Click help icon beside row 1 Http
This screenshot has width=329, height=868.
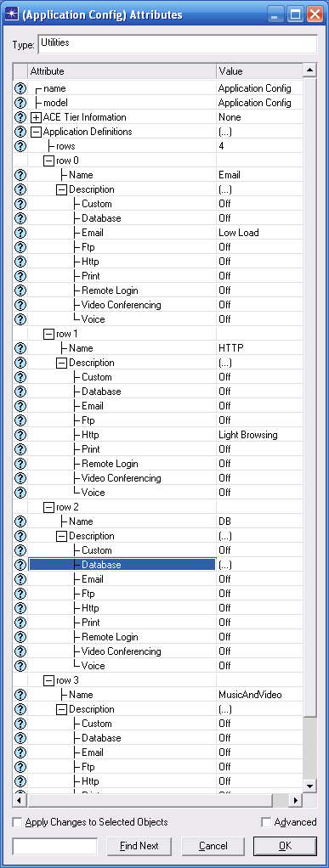[x=20, y=435]
